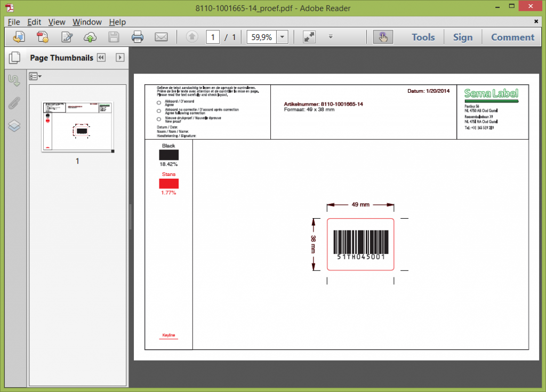Collapse thumbnails panel with double-arrow button

click(x=101, y=58)
